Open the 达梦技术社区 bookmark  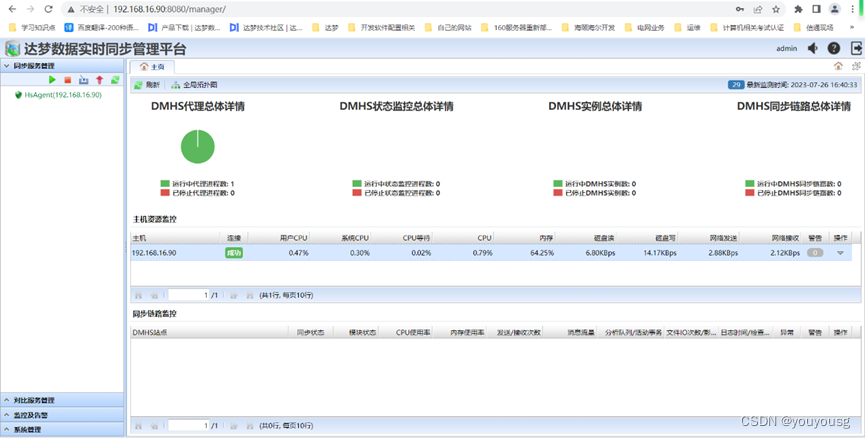click(266, 27)
